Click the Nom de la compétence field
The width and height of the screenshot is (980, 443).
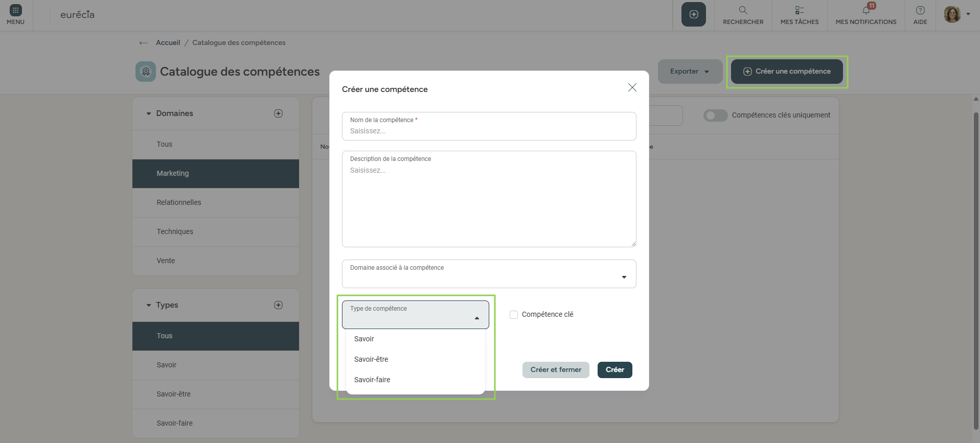[x=489, y=131]
